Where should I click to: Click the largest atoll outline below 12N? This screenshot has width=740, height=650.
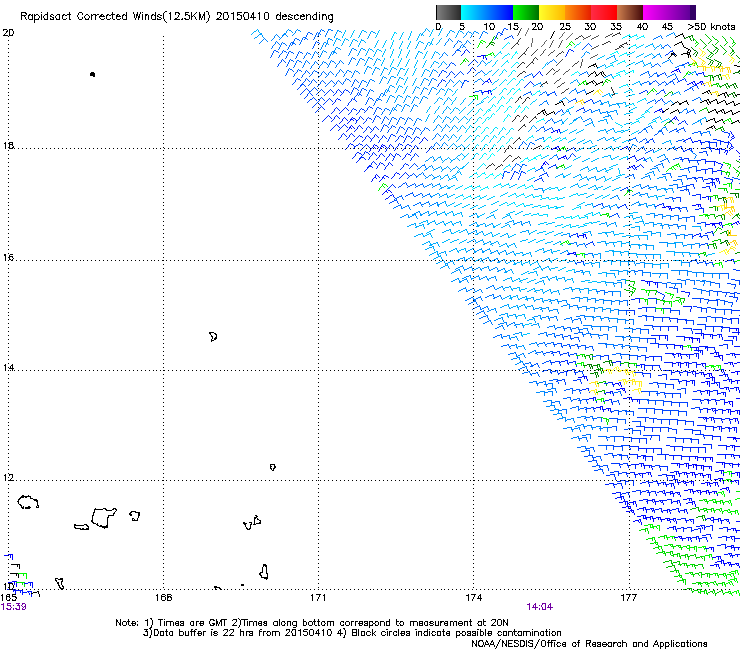[x=104, y=518]
